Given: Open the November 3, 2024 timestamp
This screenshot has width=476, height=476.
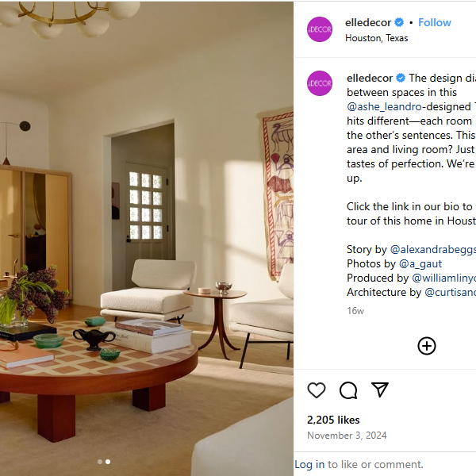Looking at the screenshot, I should click(x=347, y=436).
